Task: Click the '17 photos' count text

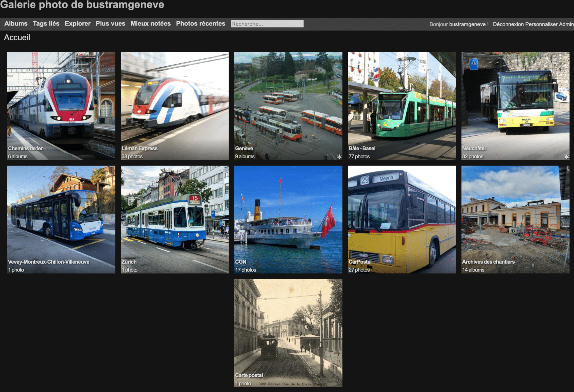Action: click(x=246, y=270)
